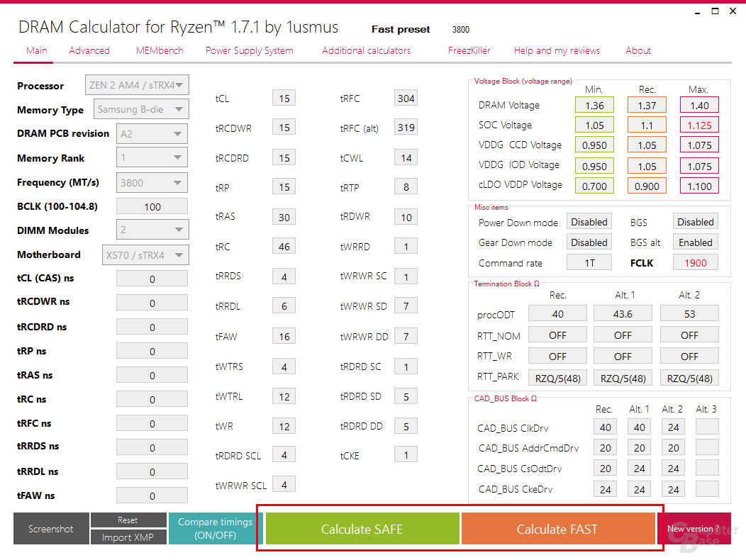
Task: Click RTT_NOM Rec OFF value
Action: (x=557, y=335)
